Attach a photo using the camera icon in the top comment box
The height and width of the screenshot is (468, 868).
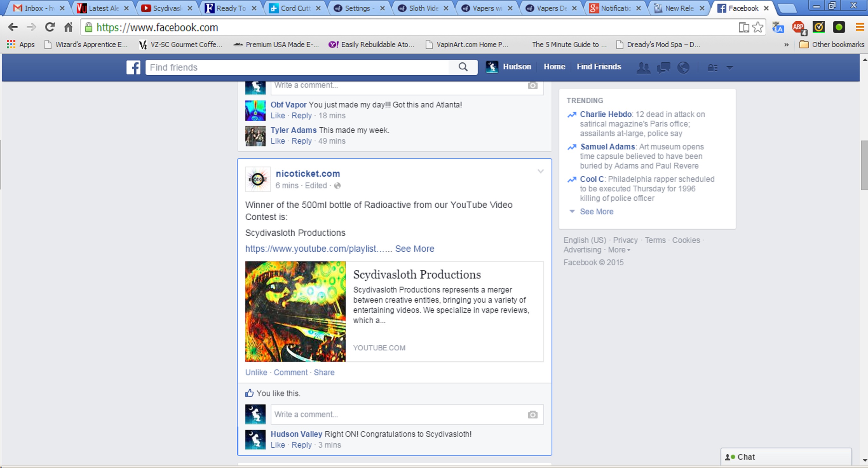(x=532, y=85)
